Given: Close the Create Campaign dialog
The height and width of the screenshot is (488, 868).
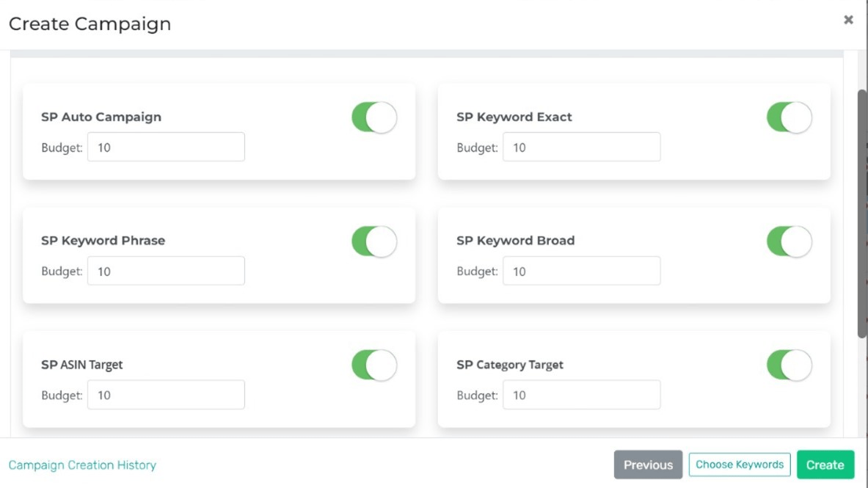Looking at the screenshot, I should (x=848, y=20).
